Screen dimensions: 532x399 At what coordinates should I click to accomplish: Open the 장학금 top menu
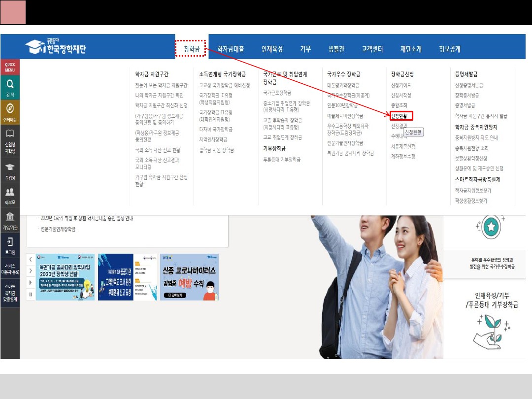pyautogui.click(x=192, y=49)
